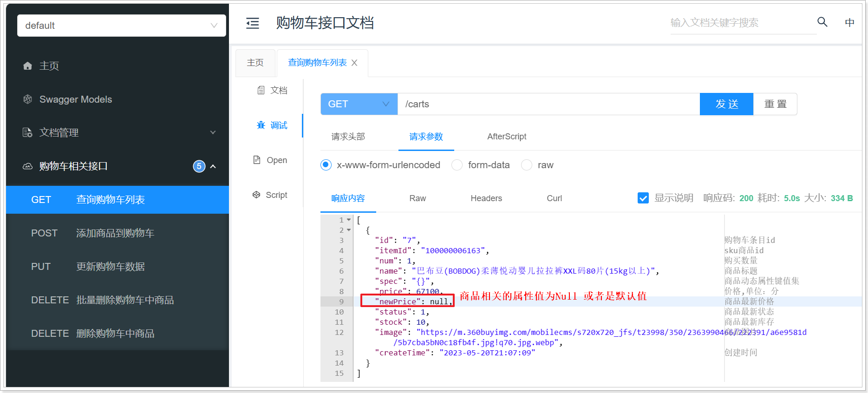Click the 重置 reset button
The width and height of the screenshot is (868, 393).
coord(776,104)
